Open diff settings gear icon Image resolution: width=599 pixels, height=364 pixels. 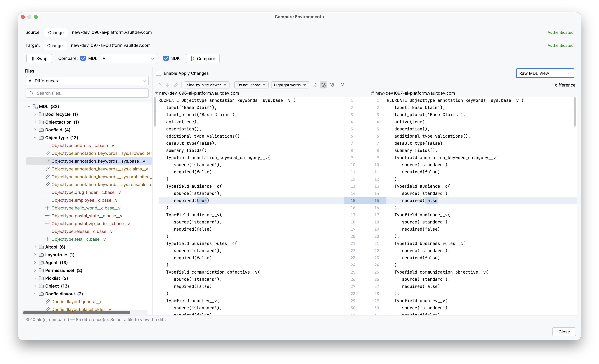[x=332, y=85]
